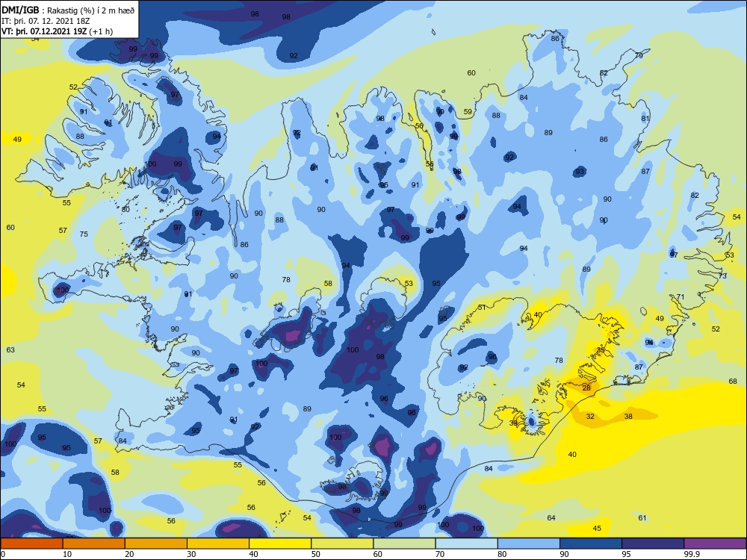
Task: Choose the golden 30–40 legend swatch
Action: [x=218, y=544]
